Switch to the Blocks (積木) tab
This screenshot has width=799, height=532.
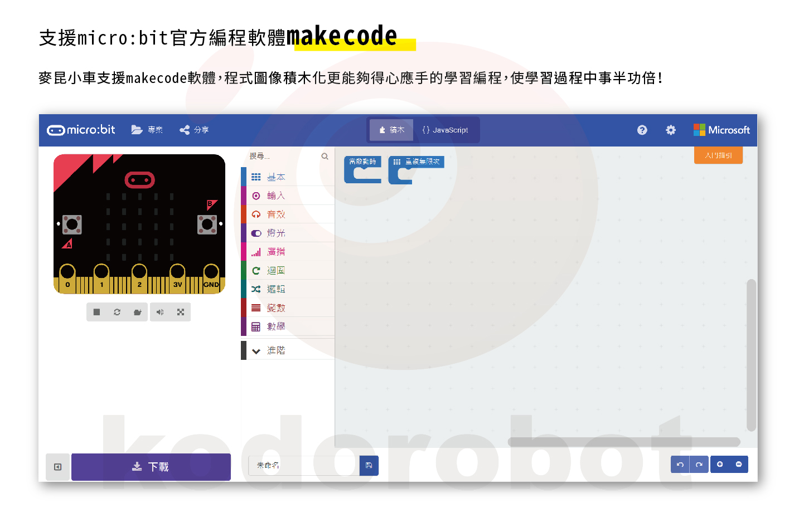[391, 130]
